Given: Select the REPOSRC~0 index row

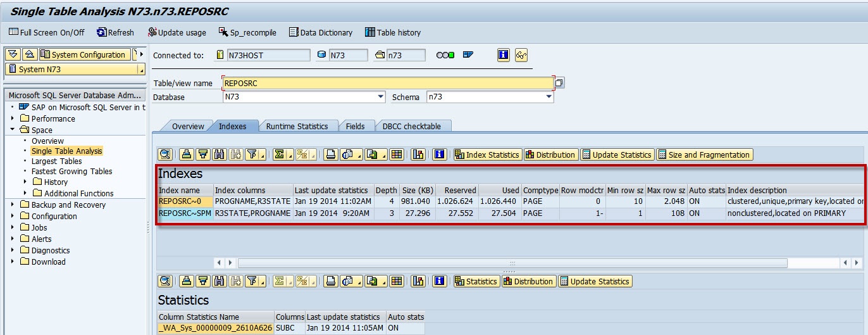Looking at the screenshot, I should (x=511, y=201).
